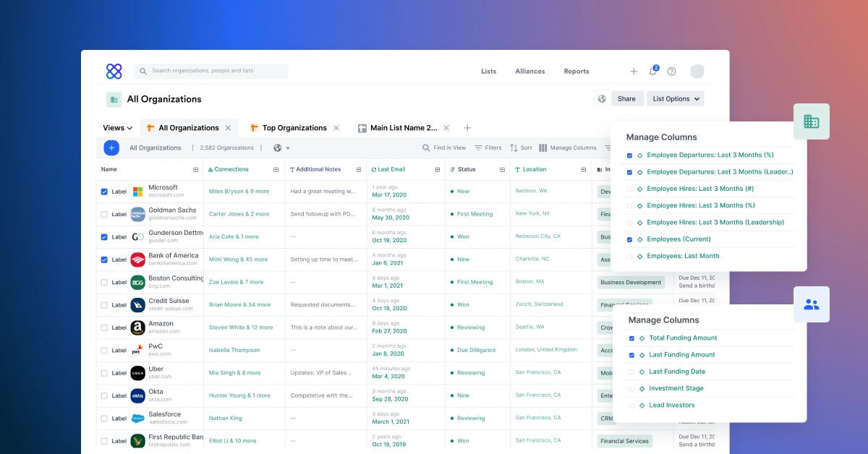Click the Financial Services tag in First Republic row

tap(625, 441)
